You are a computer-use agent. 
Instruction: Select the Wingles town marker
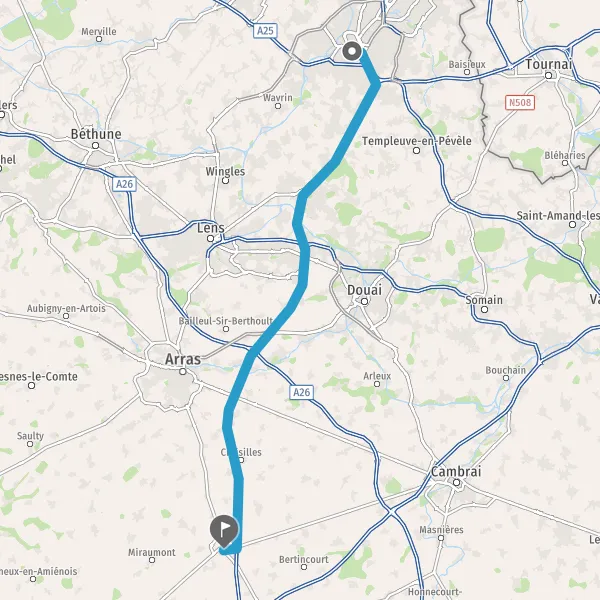point(226,180)
